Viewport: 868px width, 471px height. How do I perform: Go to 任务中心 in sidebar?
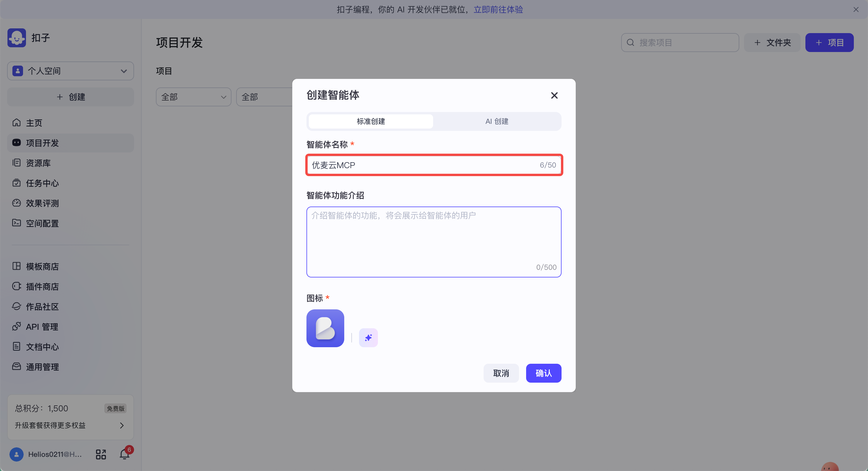tap(71, 183)
